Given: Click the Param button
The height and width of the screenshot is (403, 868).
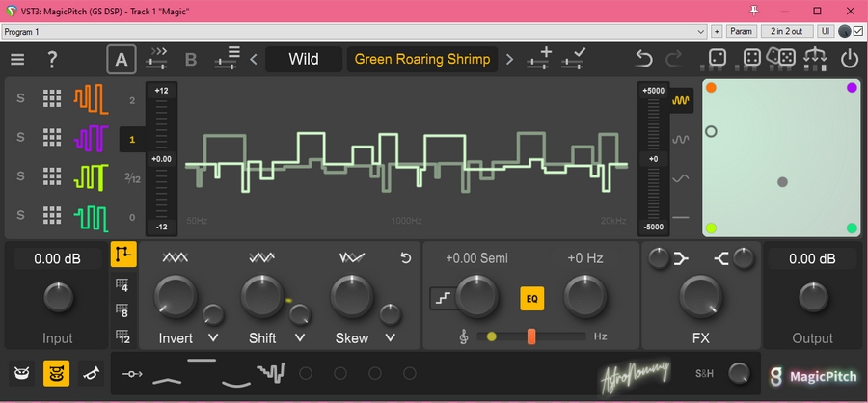Looking at the screenshot, I should [741, 31].
